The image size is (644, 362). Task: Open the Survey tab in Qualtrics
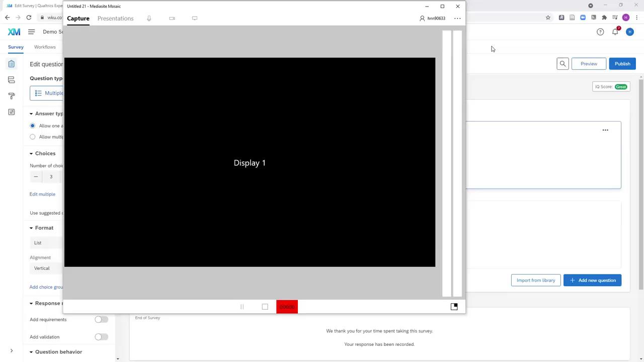point(16,47)
